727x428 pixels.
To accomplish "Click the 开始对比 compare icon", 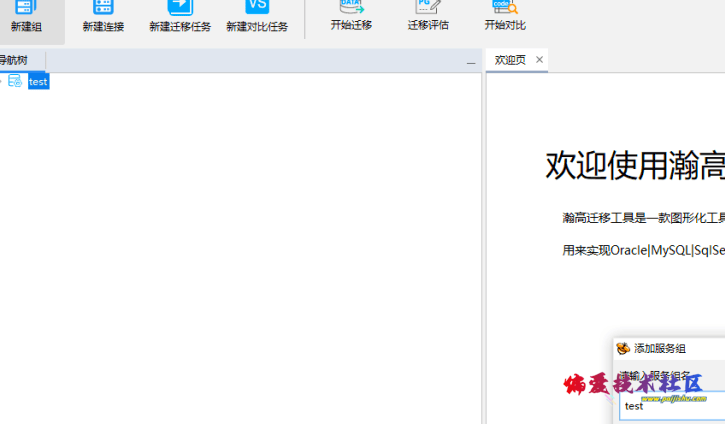I will click(505, 6).
